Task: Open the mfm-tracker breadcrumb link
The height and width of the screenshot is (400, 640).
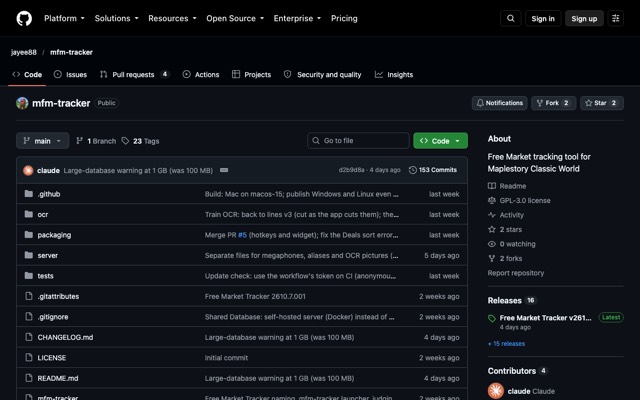Action: (71, 52)
